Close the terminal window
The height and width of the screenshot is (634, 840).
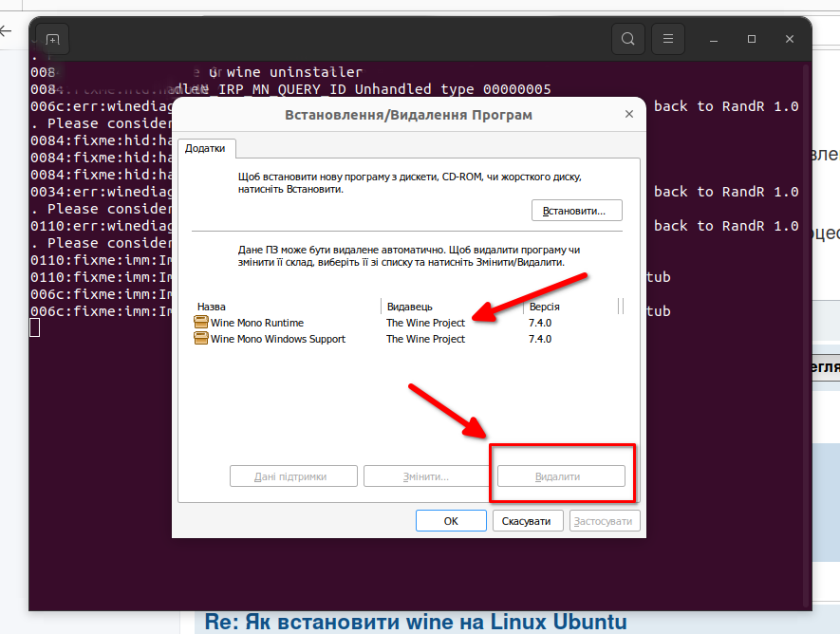790,39
